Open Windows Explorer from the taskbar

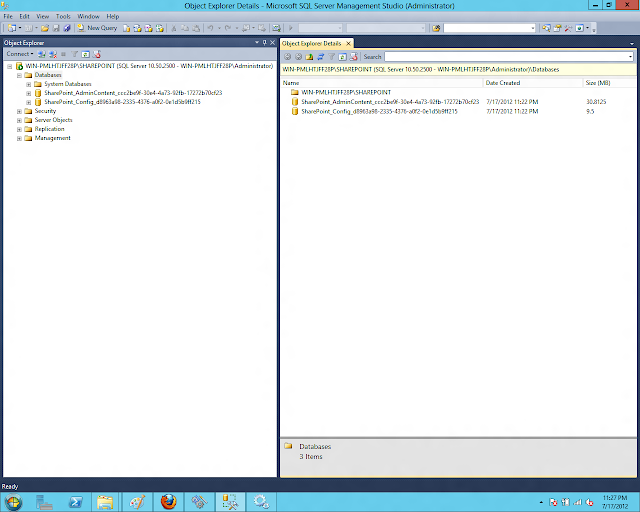click(105, 502)
